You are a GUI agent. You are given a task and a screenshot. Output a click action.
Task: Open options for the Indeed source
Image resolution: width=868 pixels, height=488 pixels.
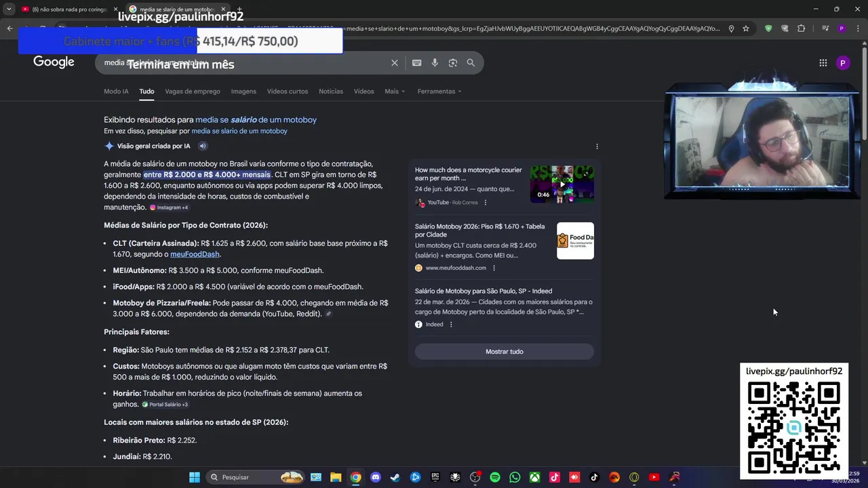coord(451,325)
